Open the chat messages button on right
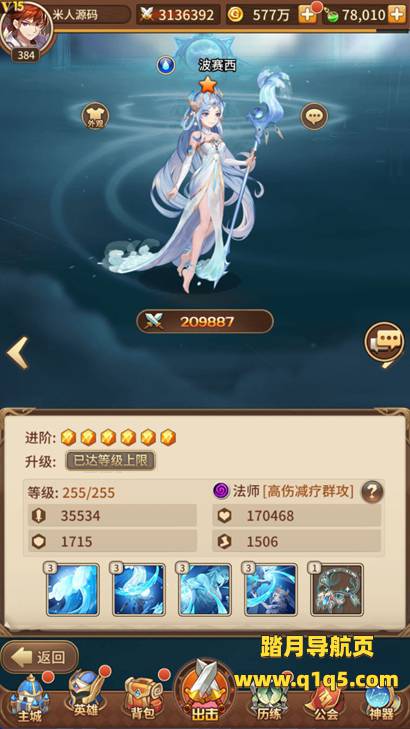 click(384, 343)
